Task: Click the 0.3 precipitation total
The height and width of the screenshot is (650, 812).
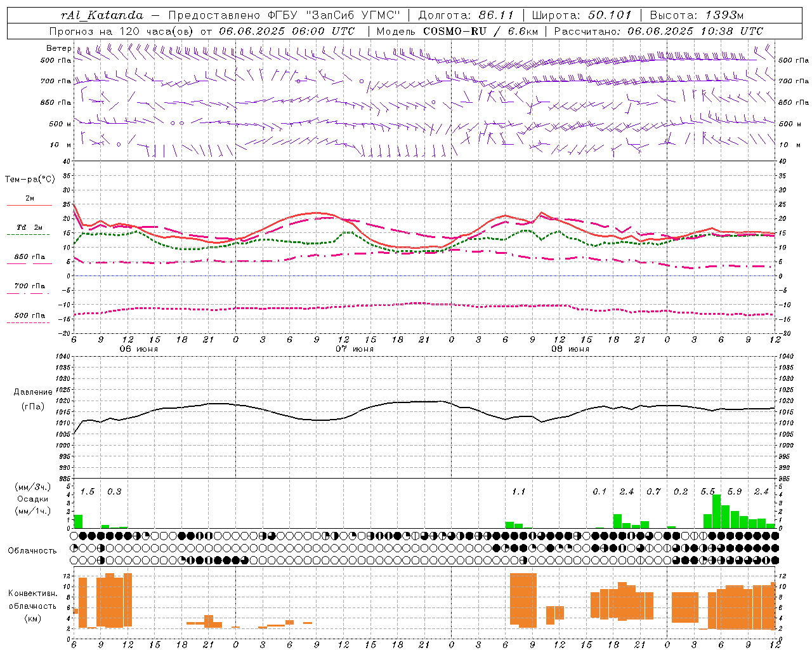Action: [x=114, y=492]
